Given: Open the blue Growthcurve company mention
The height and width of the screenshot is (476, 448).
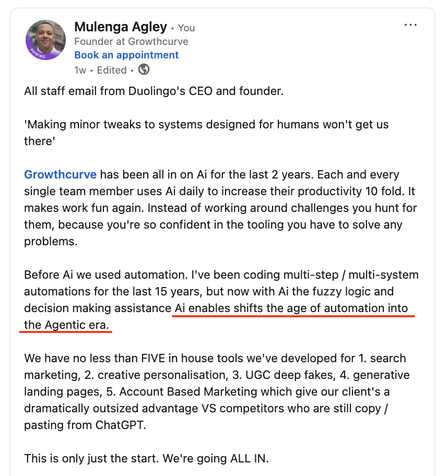Looking at the screenshot, I should tap(61, 174).
